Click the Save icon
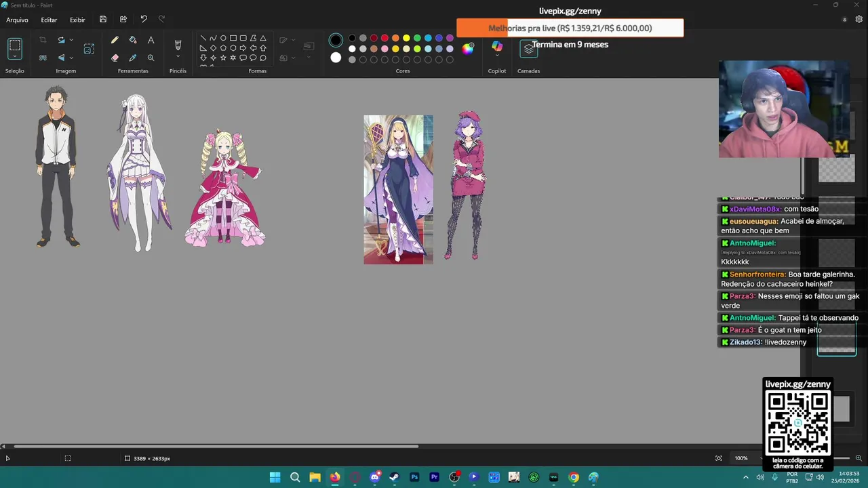868x488 pixels. 103,20
